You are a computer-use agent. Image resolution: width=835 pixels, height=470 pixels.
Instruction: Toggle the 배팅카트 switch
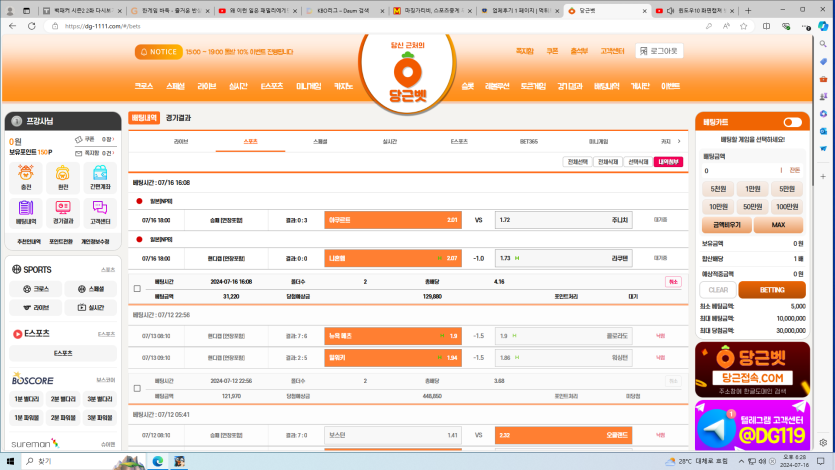tap(792, 122)
